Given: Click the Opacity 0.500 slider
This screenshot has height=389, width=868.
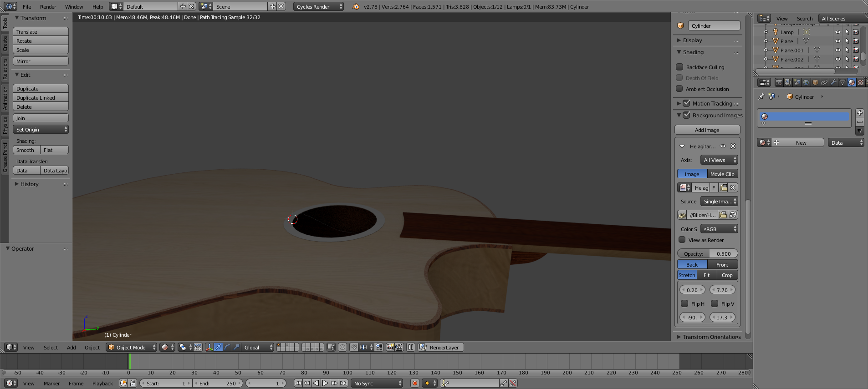Looking at the screenshot, I should (708, 253).
